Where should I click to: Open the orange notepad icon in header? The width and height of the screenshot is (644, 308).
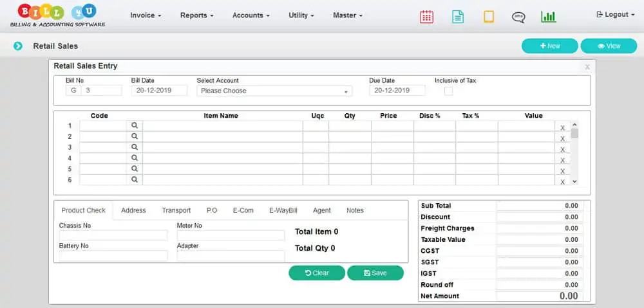tap(488, 17)
